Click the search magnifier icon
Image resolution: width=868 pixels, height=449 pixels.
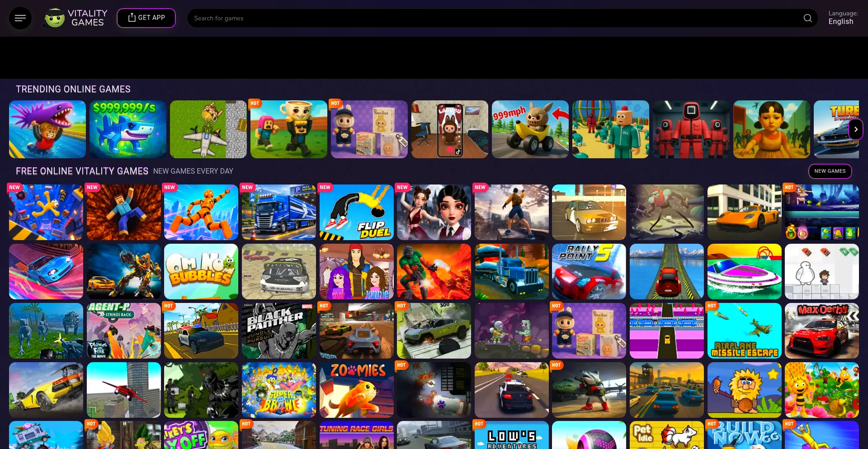tap(807, 18)
